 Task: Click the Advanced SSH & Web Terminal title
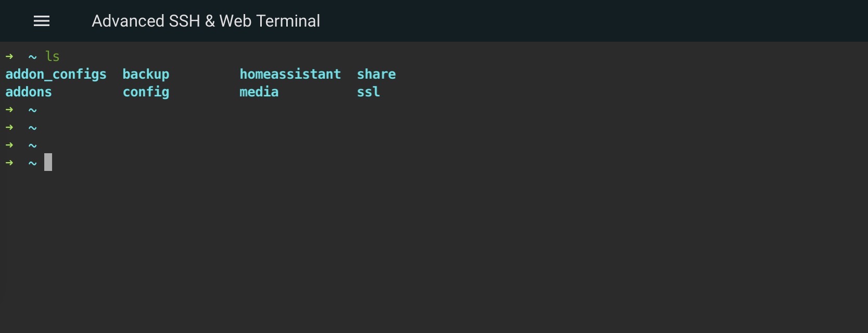pyautogui.click(x=206, y=21)
